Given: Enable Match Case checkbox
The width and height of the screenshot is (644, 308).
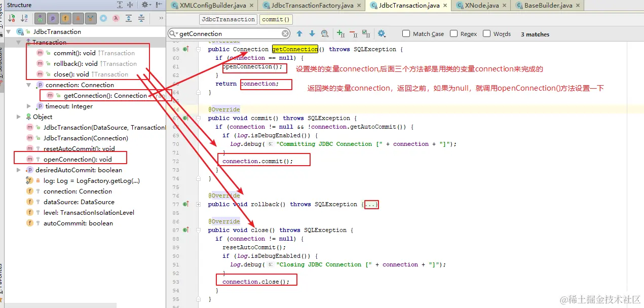Looking at the screenshot, I should [406, 34].
